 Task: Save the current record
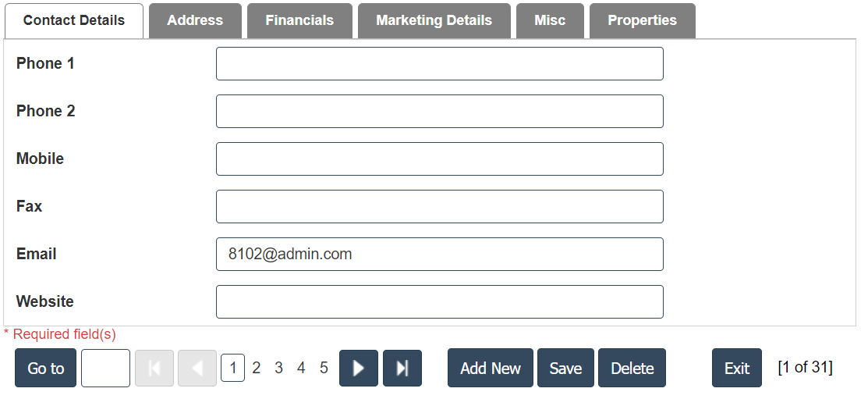[x=565, y=369]
